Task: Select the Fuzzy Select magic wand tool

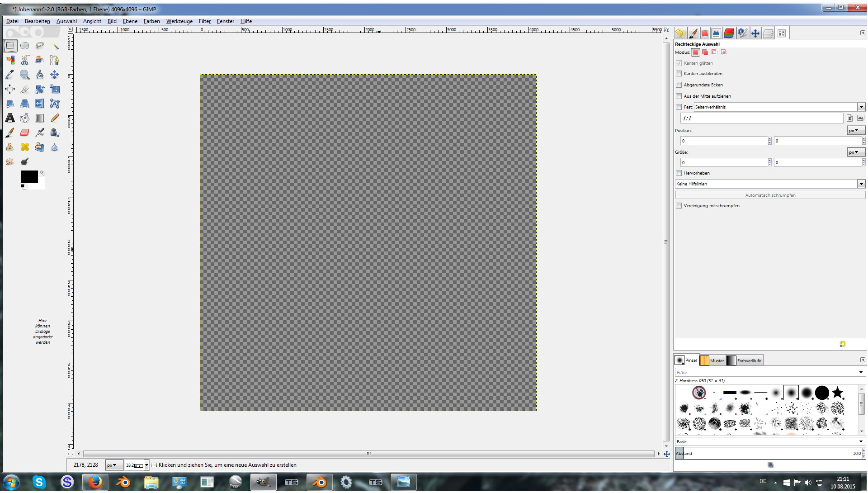Action: [55, 46]
